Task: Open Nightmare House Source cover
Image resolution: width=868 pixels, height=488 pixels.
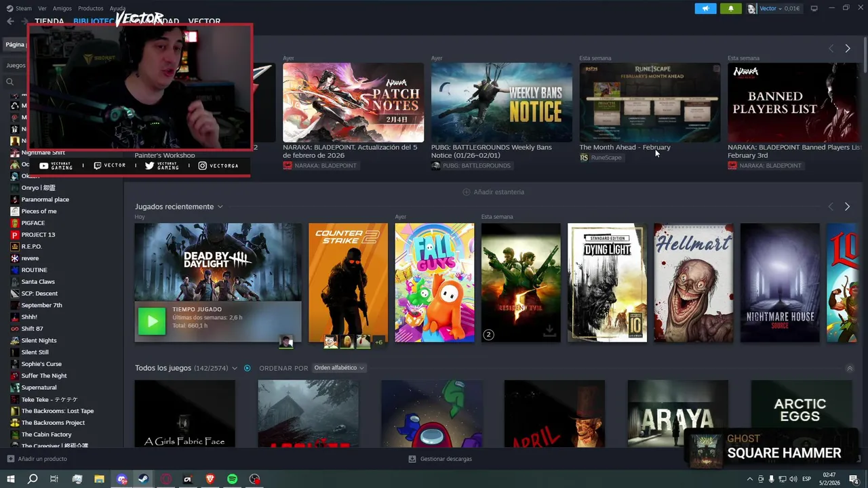Action: pyautogui.click(x=780, y=283)
